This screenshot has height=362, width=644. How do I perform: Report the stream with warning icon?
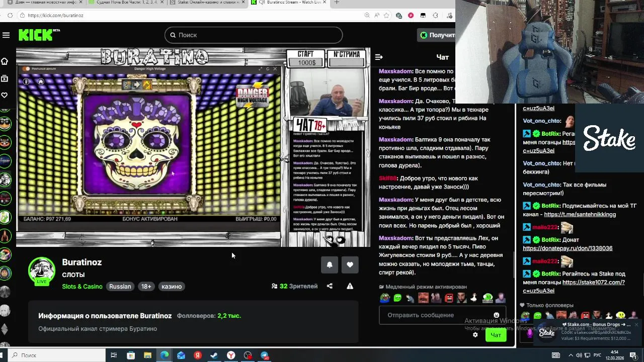click(350, 286)
